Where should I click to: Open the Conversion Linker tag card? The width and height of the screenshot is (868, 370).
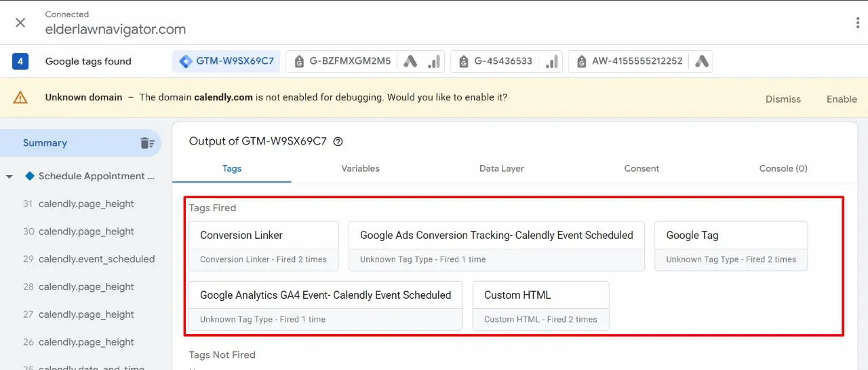click(264, 246)
